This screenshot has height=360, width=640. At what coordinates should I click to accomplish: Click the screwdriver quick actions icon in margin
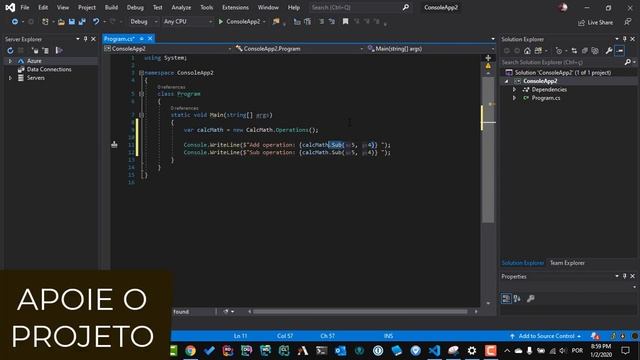click(114, 144)
